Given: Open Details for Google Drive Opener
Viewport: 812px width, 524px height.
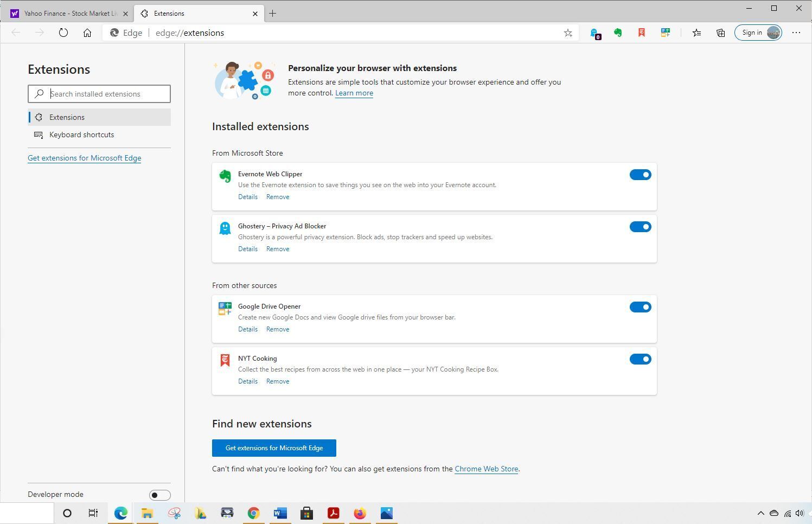Looking at the screenshot, I should (x=248, y=329).
